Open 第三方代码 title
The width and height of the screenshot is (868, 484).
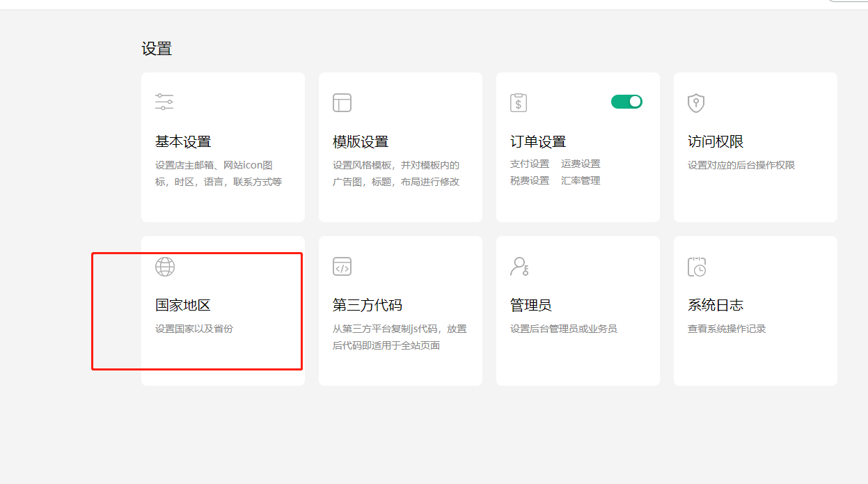(368, 306)
